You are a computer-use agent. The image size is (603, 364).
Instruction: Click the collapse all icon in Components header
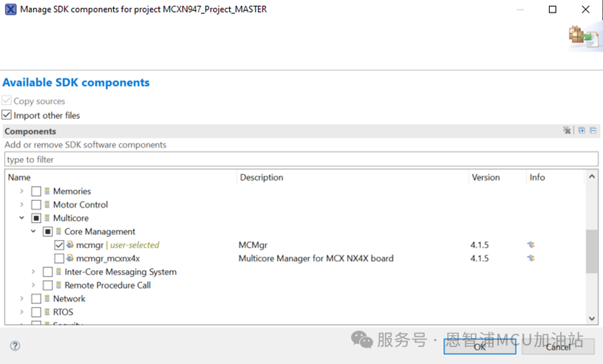pyautogui.click(x=593, y=130)
